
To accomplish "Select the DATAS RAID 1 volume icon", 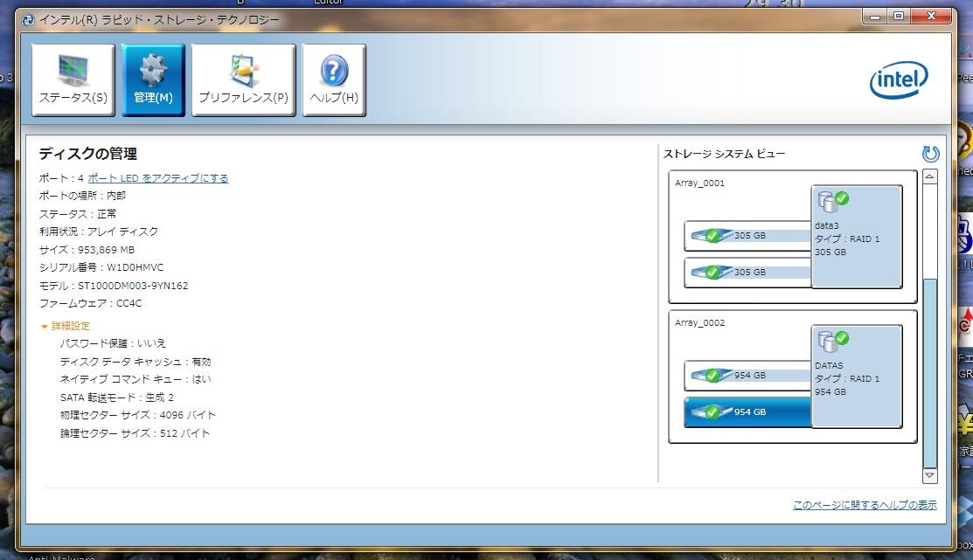I will coord(828,340).
